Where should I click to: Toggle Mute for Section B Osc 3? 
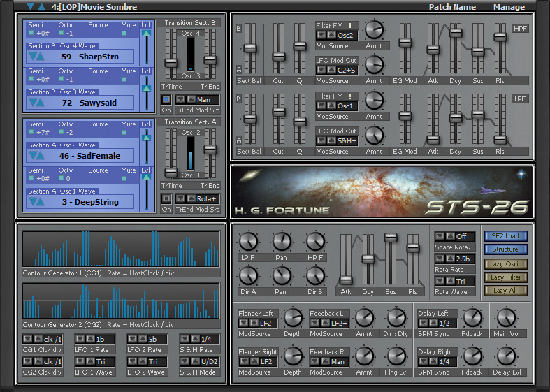point(124,80)
